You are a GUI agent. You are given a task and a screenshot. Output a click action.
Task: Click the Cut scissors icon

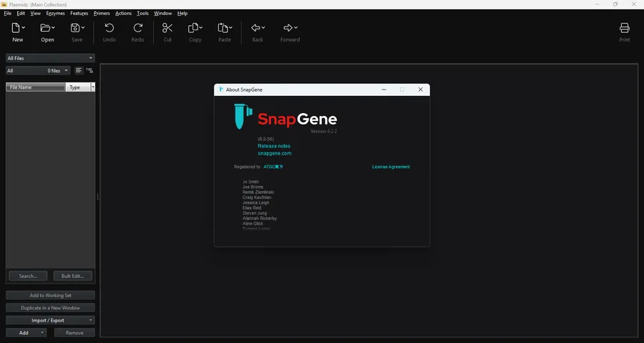[167, 28]
